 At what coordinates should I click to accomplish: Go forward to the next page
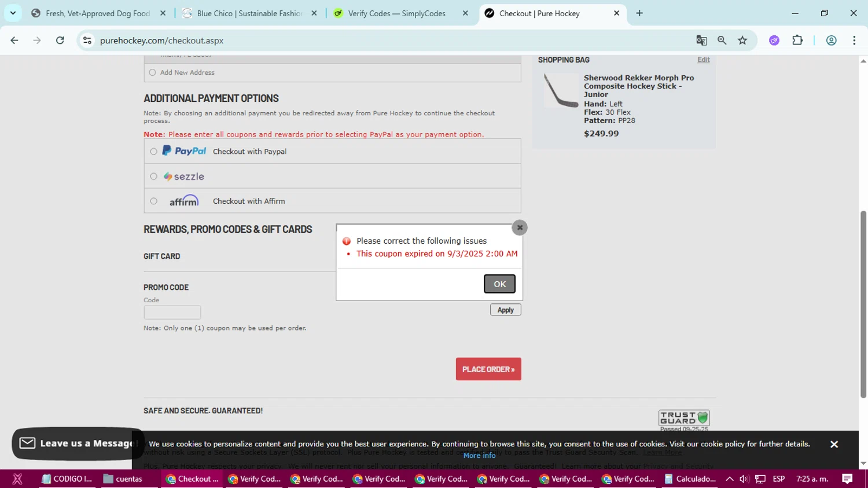[37, 41]
